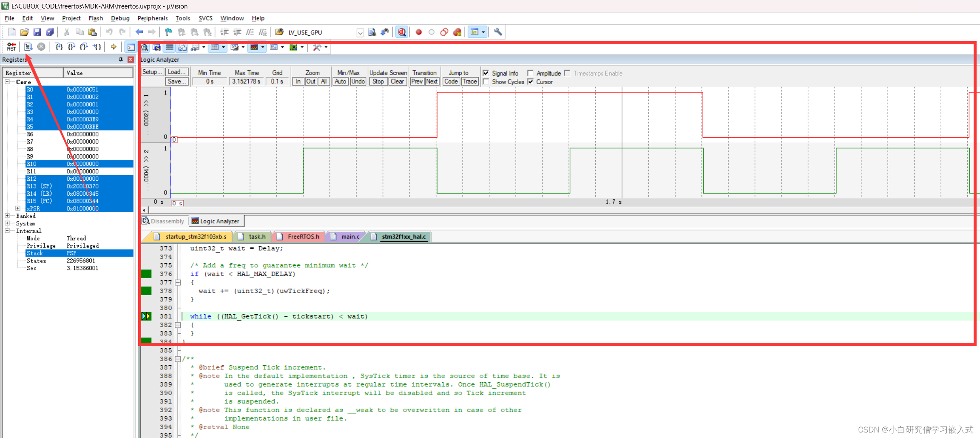Click the New file icon
980x438 pixels.
(12, 32)
